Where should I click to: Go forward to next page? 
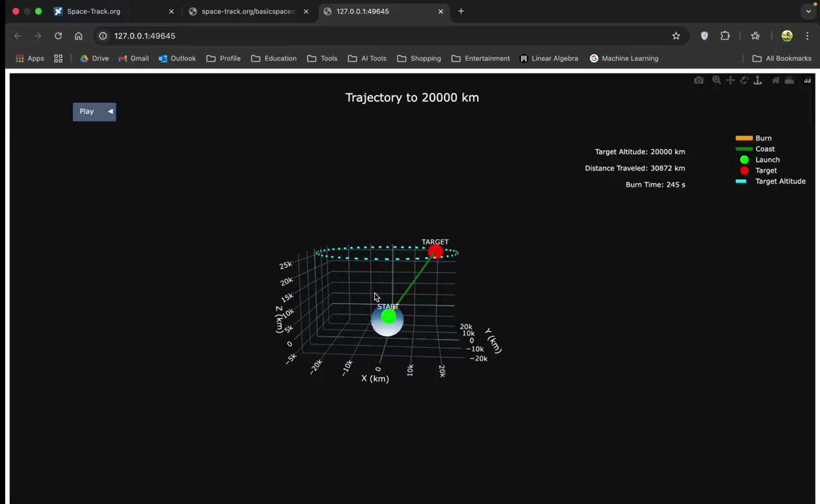(38, 36)
